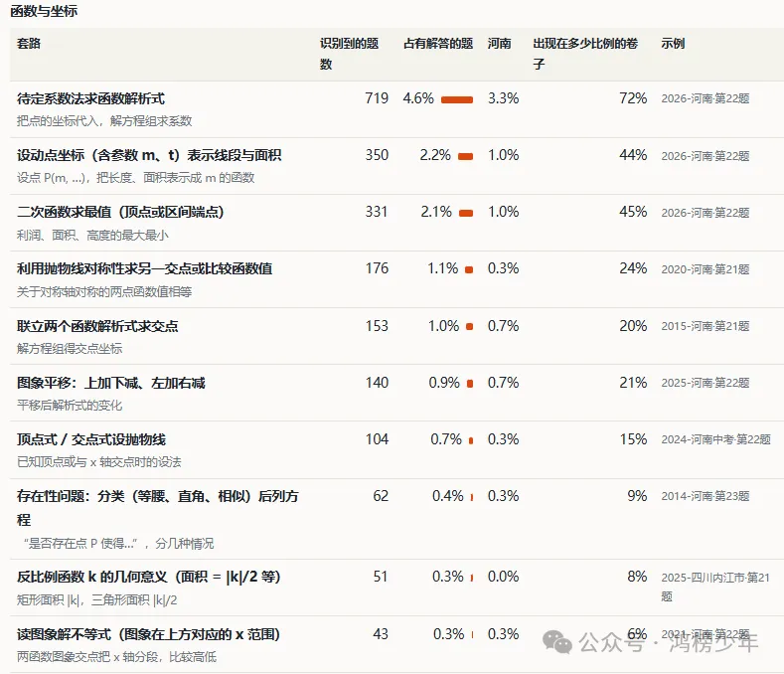Click the 套路 column header
784x674 pixels.
click(29, 44)
